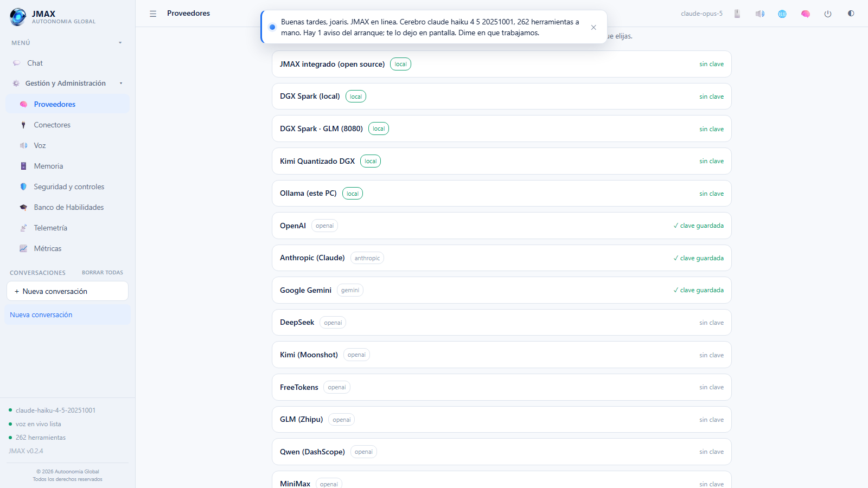Click the speaker icon in the top bar
The width and height of the screenshot is (868, 488).
point(760,14)
